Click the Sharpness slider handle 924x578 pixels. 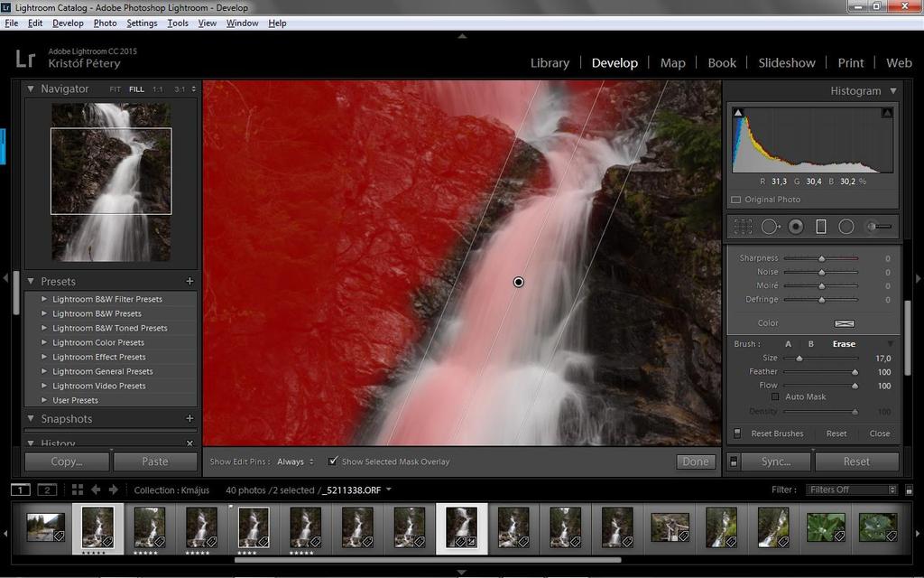point(821,258)
